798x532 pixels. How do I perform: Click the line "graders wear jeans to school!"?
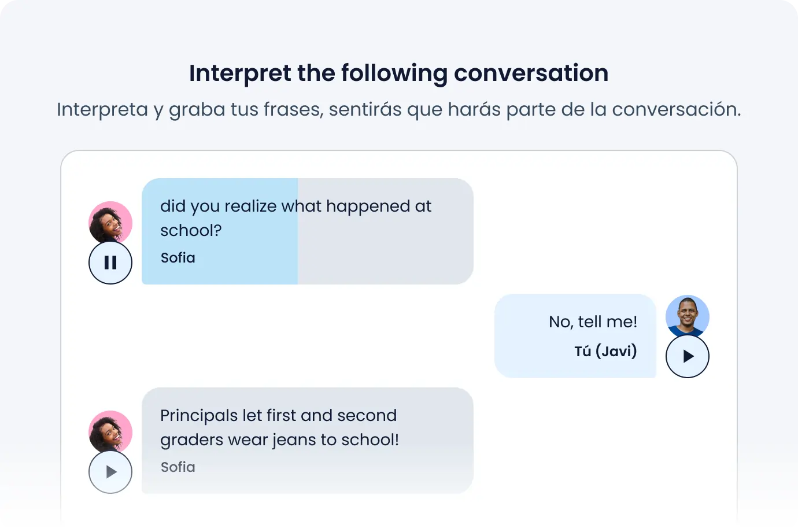pyautogui.click(x=279, y=440)
